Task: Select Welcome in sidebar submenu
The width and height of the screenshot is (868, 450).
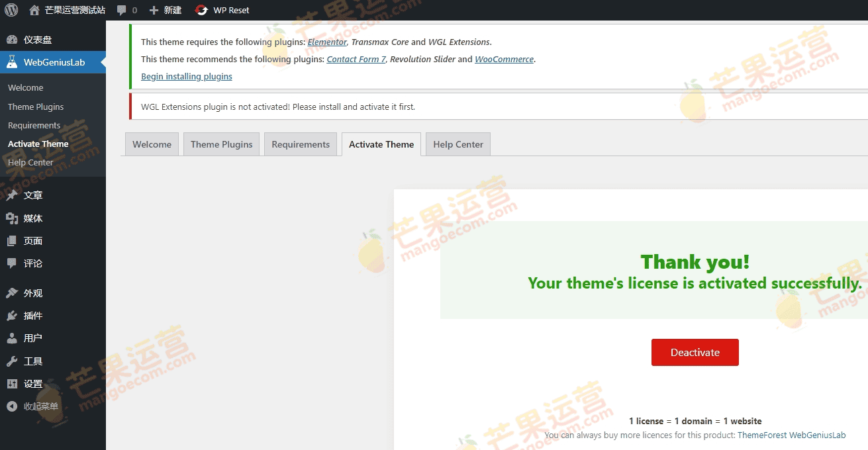Action: (x=25, y=87)
